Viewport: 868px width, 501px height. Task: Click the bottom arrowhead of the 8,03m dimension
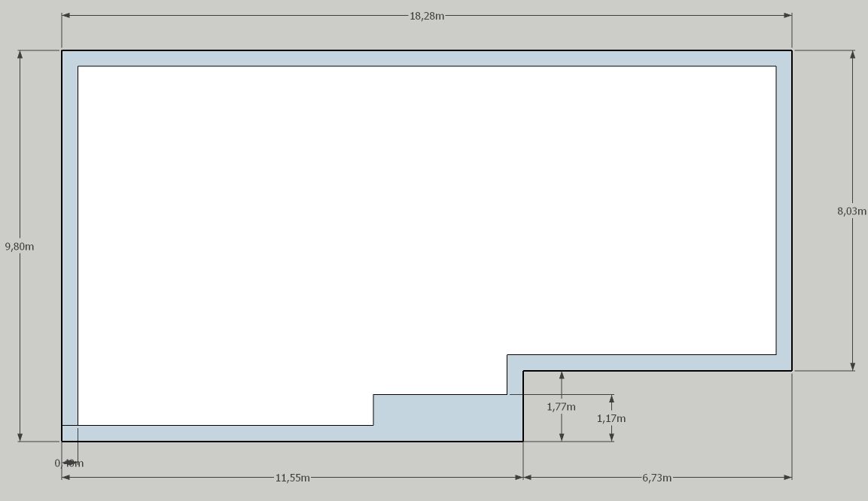(x=852, y=366)
